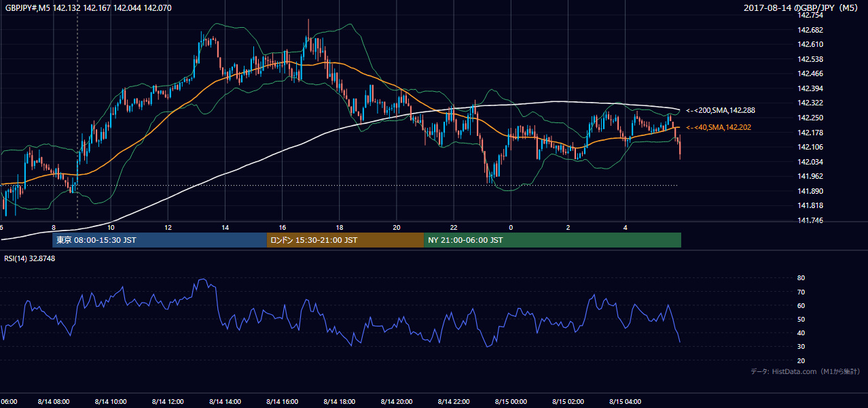Viewport: 868px width, 408px height.
Task: Click price axis label 142.466
Action: click(x=810, y=73)
